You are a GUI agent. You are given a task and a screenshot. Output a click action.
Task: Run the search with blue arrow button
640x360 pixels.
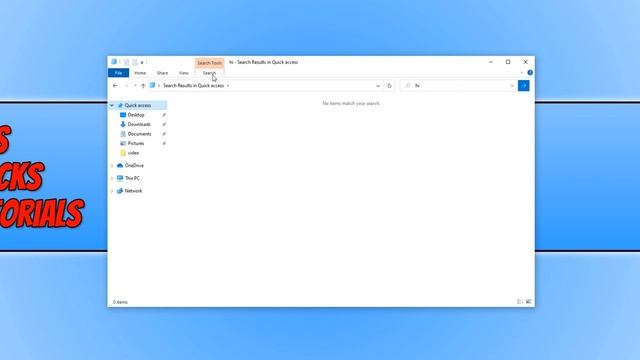523,86
